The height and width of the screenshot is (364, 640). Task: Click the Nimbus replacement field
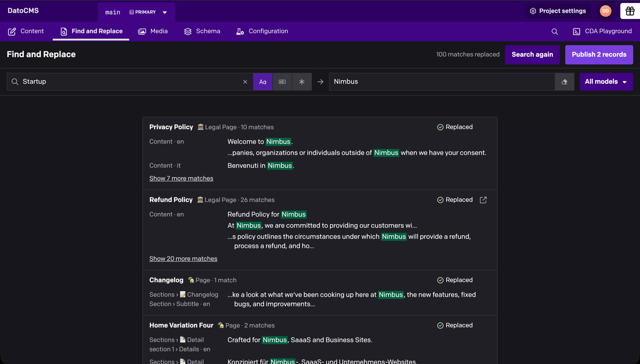[442, 82]
